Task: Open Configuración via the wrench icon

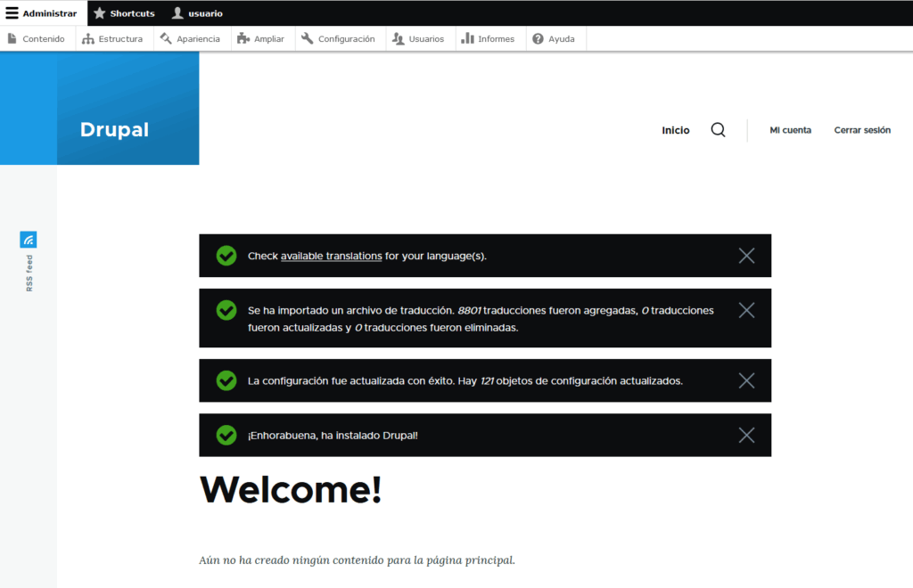Action: 305,38
